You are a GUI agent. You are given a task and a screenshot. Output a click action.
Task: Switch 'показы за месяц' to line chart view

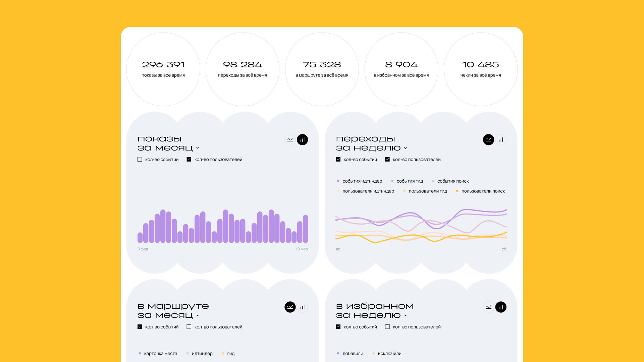point(290,140)
